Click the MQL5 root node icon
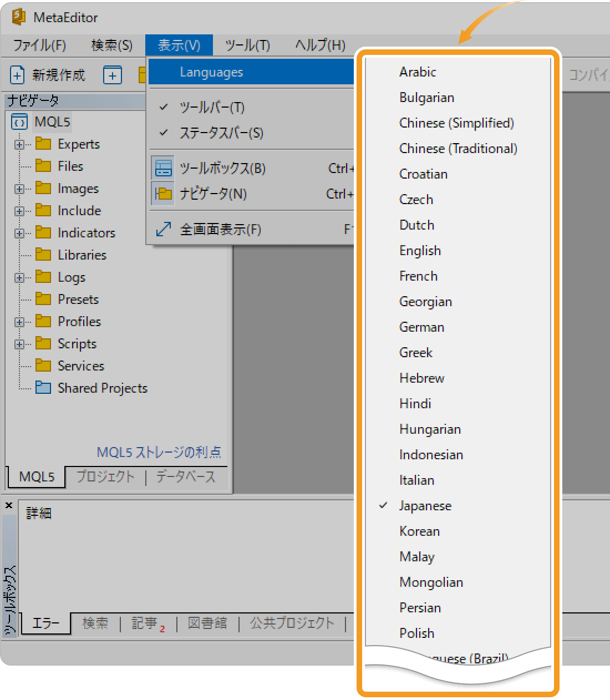 click(19, 122)
